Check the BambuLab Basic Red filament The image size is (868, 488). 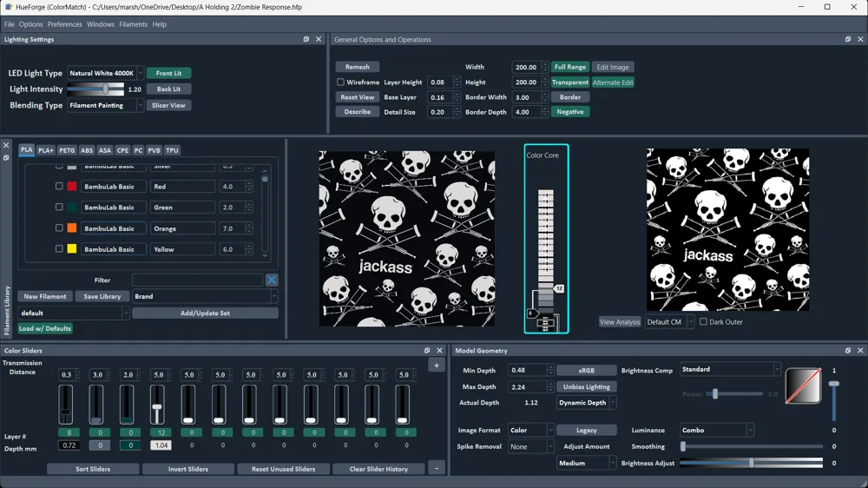[x=59, y=186]
